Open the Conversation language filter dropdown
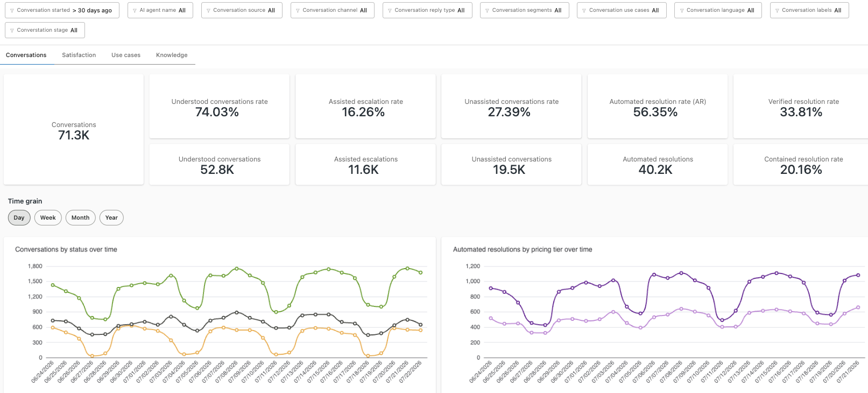Viewport: 868px width, 393px height. (718, 10)
